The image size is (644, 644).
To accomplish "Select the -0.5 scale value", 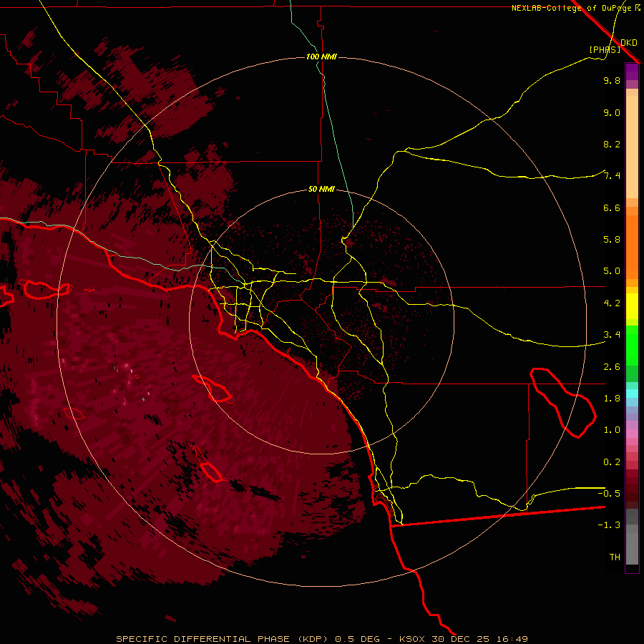I will click(609, 494).
